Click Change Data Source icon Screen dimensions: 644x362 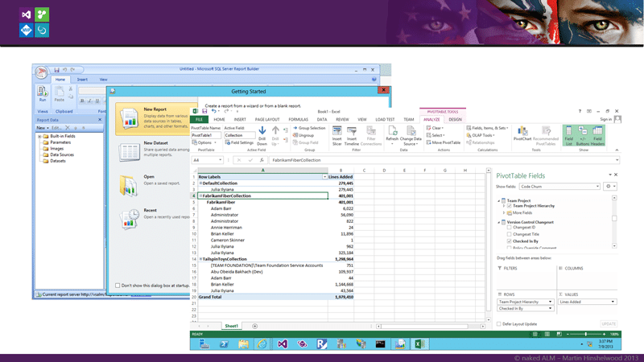(x=411, y=131)
